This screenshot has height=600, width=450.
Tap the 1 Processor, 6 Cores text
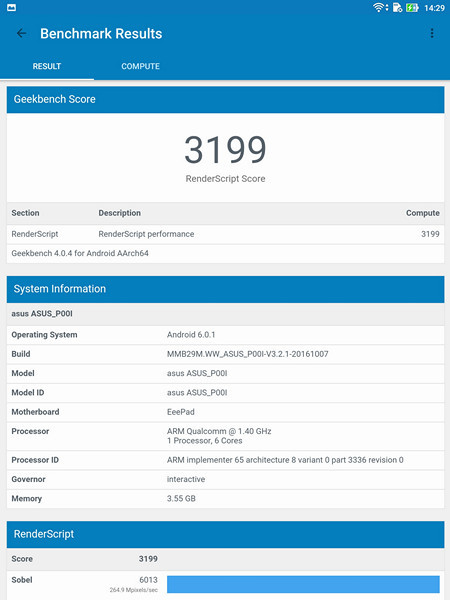pyautogui.click(x=204, y=441)
